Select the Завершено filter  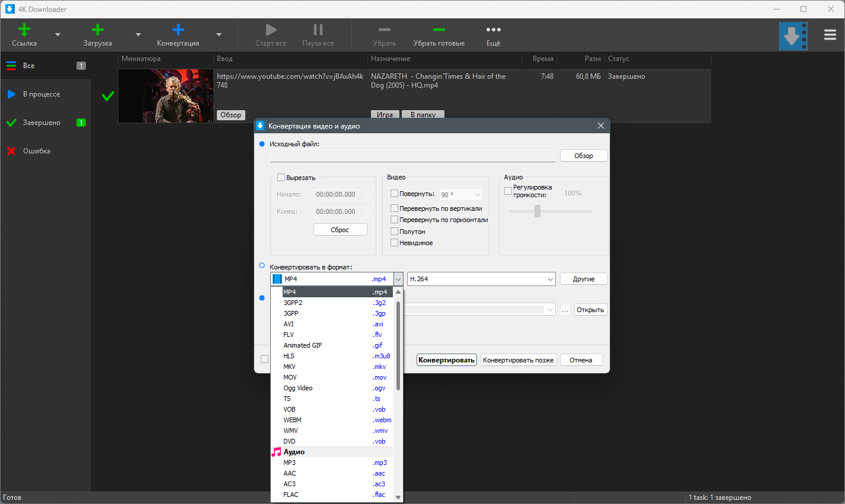point(46,123)
